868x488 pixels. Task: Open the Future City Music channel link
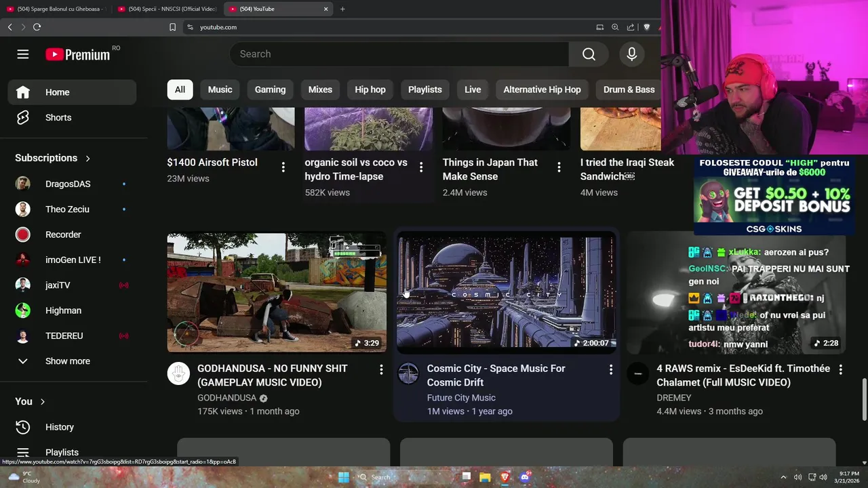(x=461, y=398)
